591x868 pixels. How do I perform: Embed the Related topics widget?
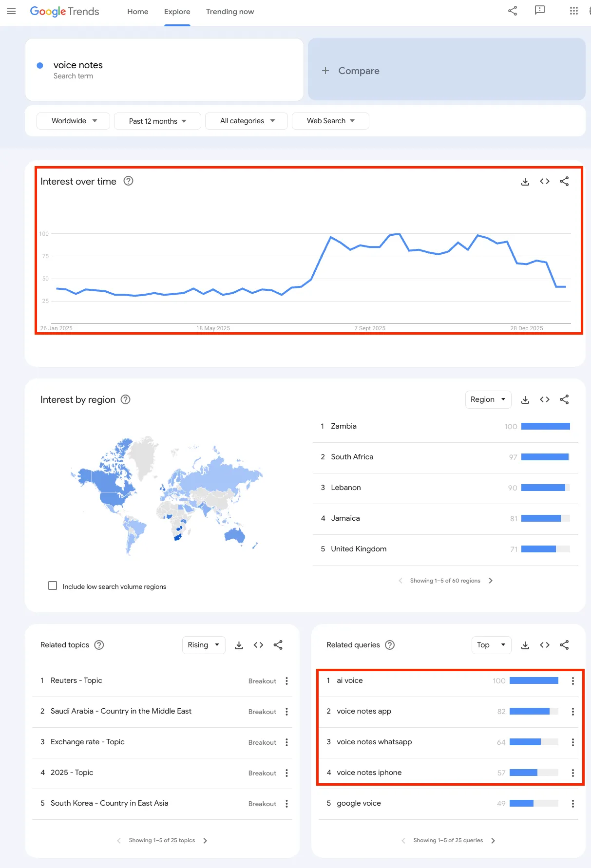pyautogui.click(x=258, y=645)
